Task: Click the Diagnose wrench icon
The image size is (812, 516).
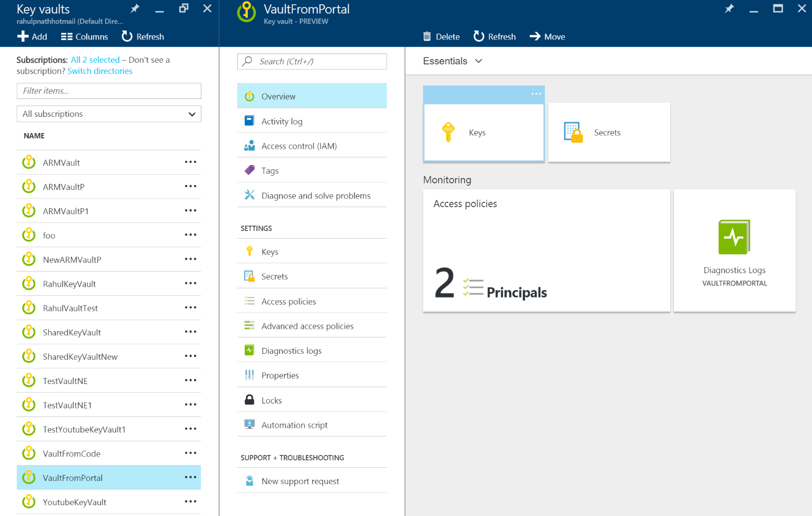Action: pos(250,195)
